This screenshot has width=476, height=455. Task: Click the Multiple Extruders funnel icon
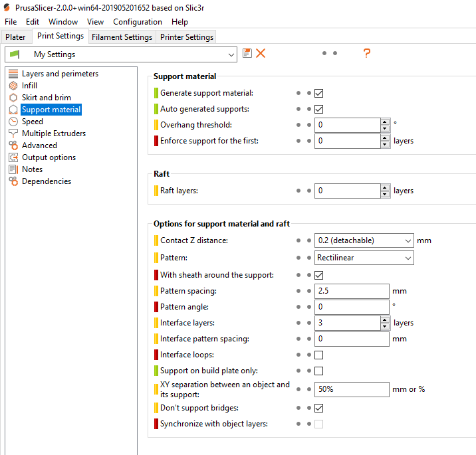pos(13,134)
